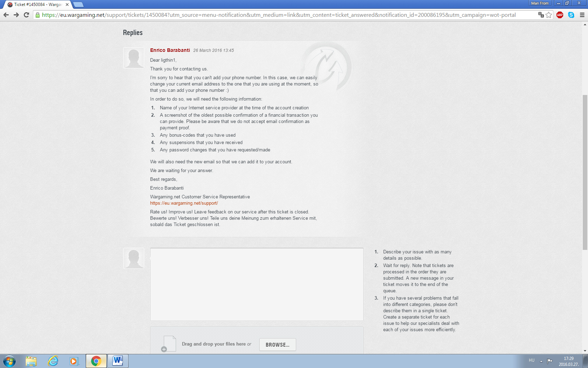Viewport: 588px width, 368px height.
Task: Click the user avatar beside reply box
Action: tap(134, 258)
